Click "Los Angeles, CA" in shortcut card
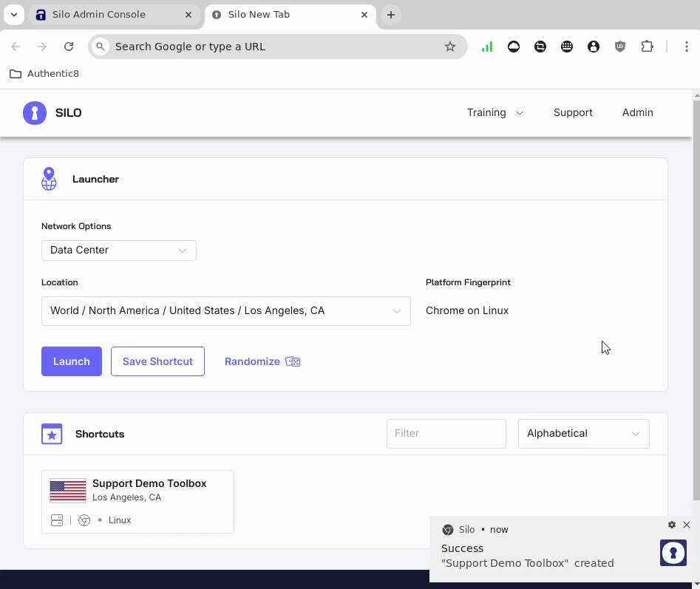This screenshot has height=589, width=700. click(127, 497)
